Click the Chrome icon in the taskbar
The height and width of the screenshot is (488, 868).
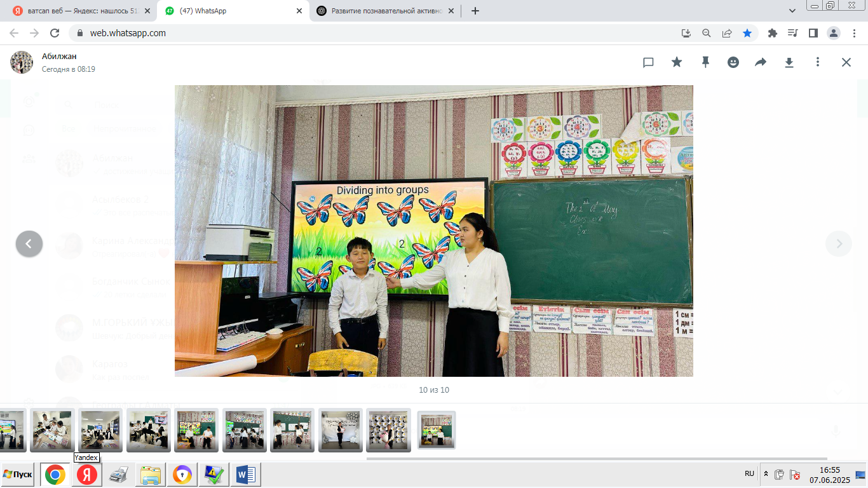pyautogui.click(x=55, y=475)
